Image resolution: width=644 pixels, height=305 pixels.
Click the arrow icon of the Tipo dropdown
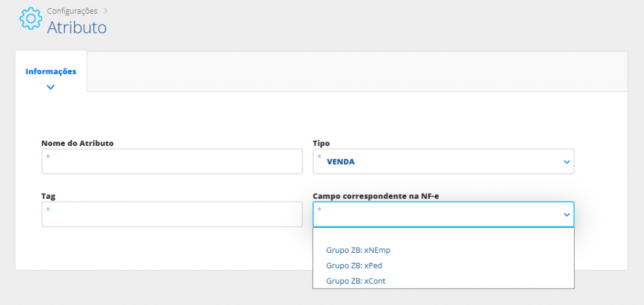[567, 162]
